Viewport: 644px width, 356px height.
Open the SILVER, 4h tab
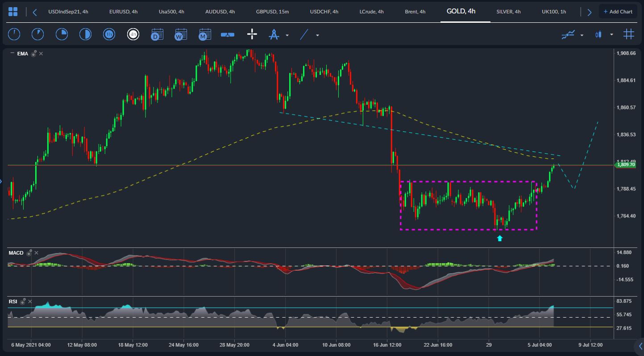508,12
